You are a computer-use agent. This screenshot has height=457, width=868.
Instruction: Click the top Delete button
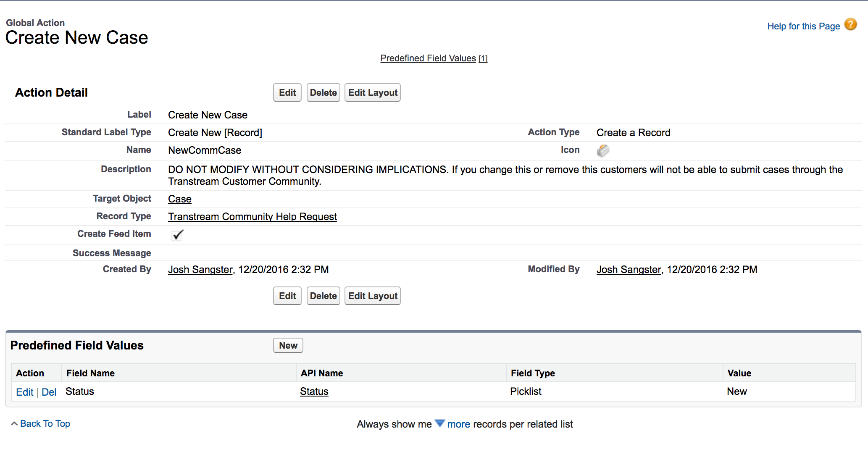323,93
